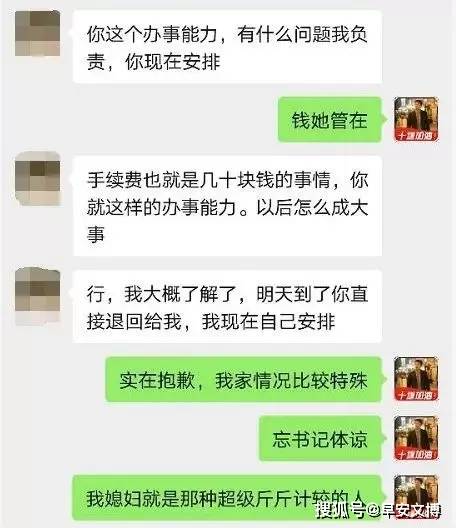This screenshot has width=456, height=528.
Task: Tap sender avatar next to '忘书记体谅' bubble
Action: tap(416, 438)
